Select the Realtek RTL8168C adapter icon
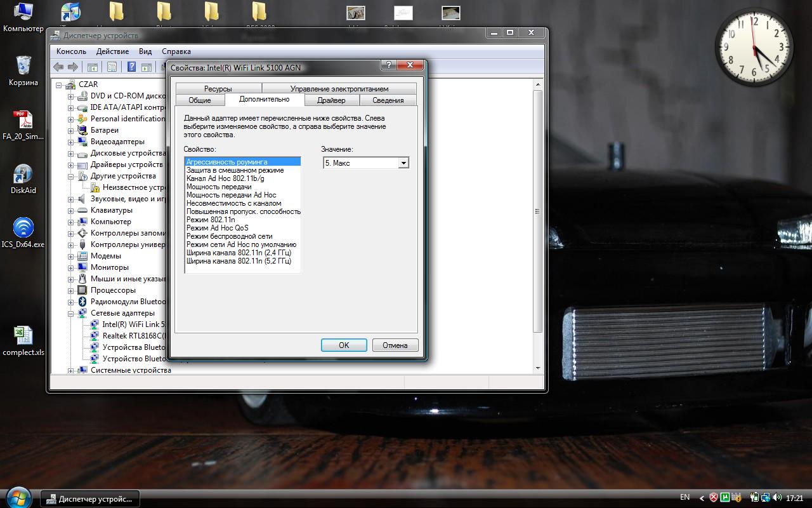The height and width of the screenshot is (508, 812). 95,336
